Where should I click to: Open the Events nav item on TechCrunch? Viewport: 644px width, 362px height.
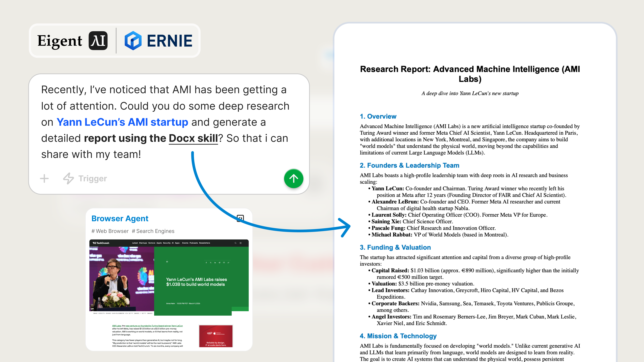[x=185, y=243]
